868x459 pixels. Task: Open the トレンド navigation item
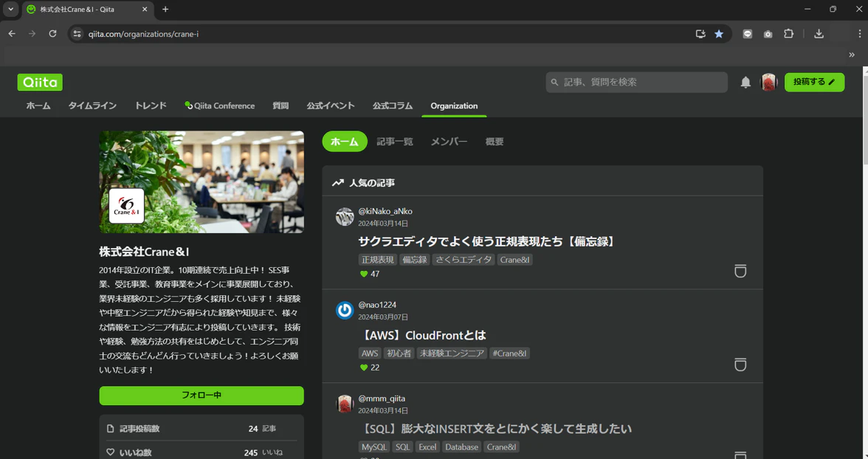pos(151,106)
